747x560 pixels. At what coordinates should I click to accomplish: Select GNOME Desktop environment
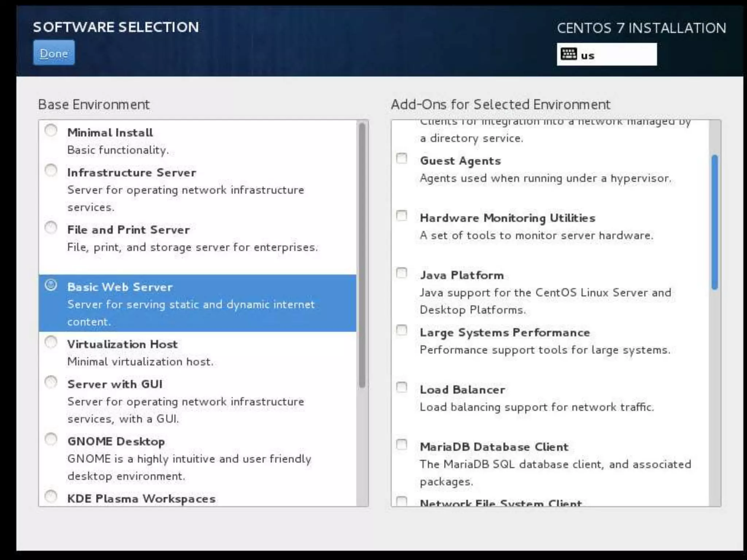pyautogui.click(x=51, y=439)
